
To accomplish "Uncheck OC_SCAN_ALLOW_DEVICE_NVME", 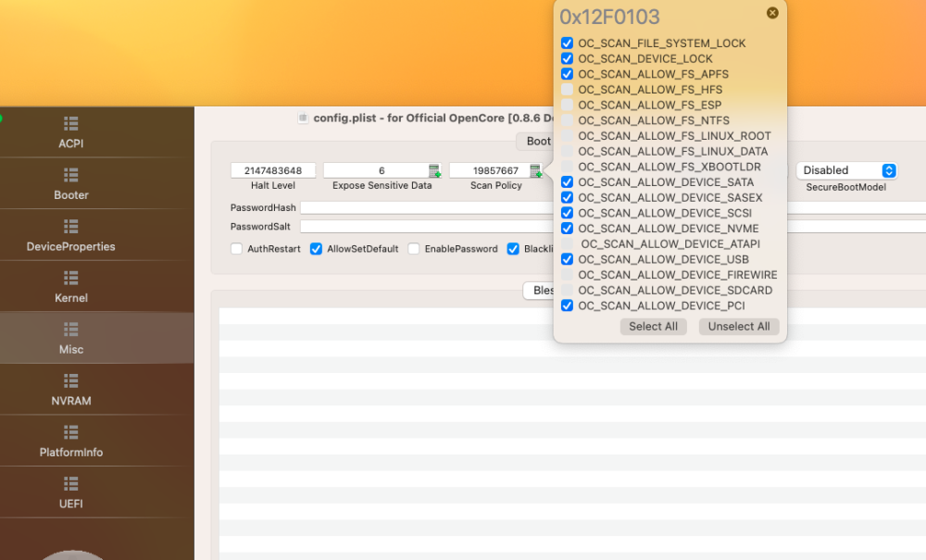I will pos(567,229).
